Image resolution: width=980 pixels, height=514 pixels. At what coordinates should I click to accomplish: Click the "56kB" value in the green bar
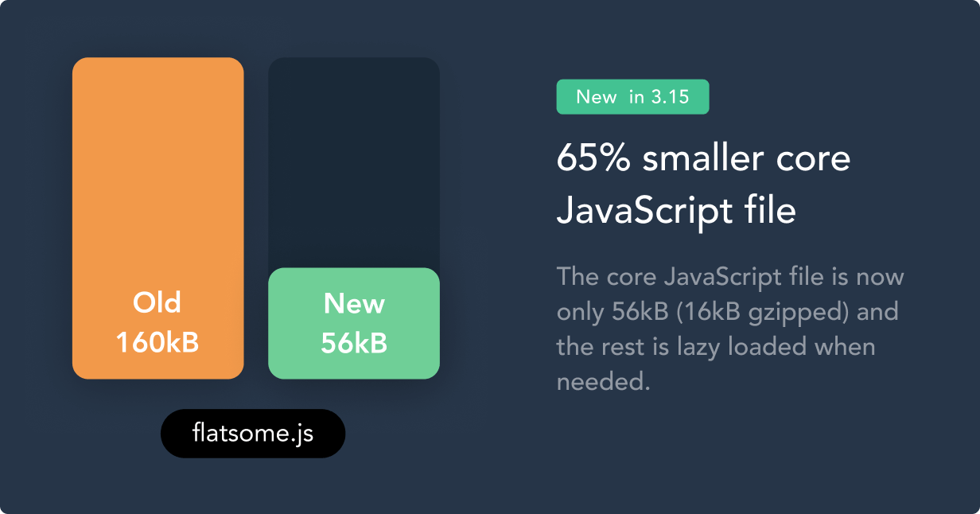pos(354,343)
